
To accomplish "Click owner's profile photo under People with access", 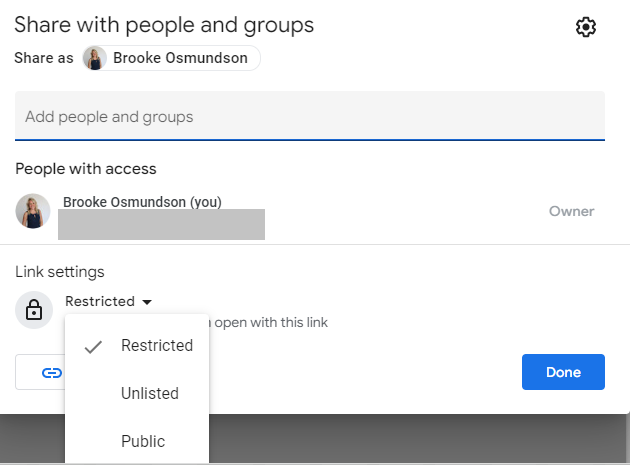I will pos(33,211).
